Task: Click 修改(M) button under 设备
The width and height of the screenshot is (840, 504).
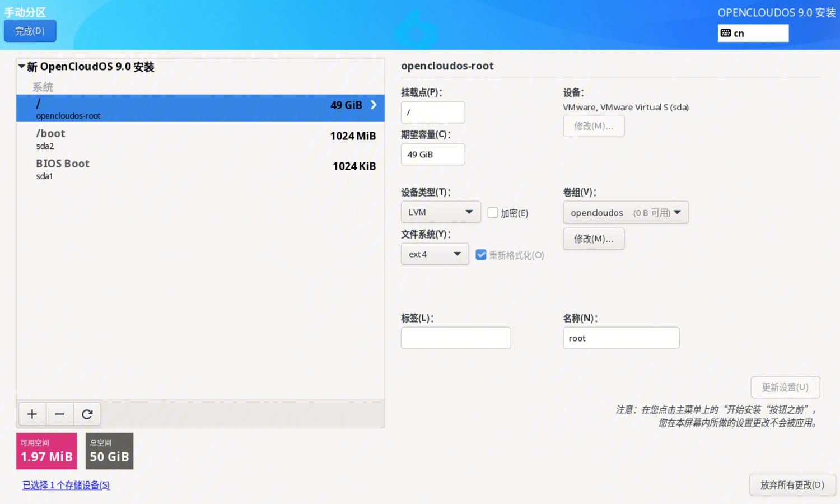Action: click(594, 126)
